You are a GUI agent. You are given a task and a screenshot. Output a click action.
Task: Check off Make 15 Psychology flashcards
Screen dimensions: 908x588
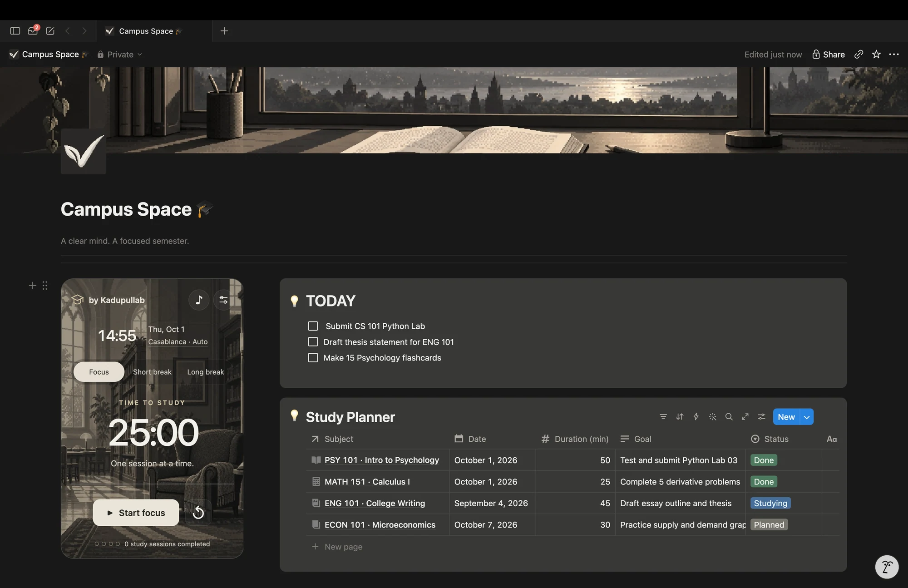(x=313, y=358)
